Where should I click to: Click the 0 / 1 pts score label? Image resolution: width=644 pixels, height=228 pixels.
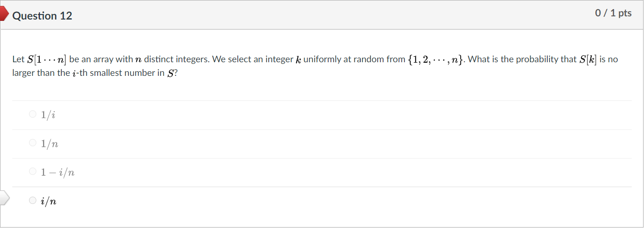point(613,13)
